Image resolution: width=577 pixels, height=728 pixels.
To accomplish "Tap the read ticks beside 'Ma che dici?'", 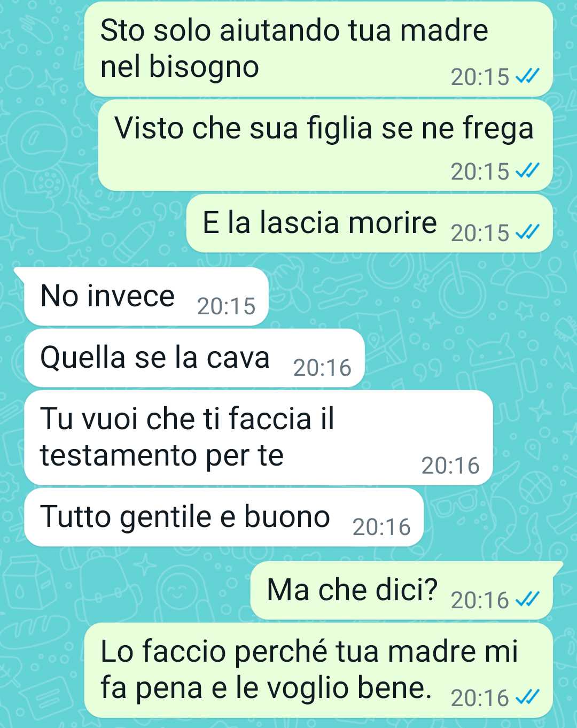I will click(x=527, y=600).
